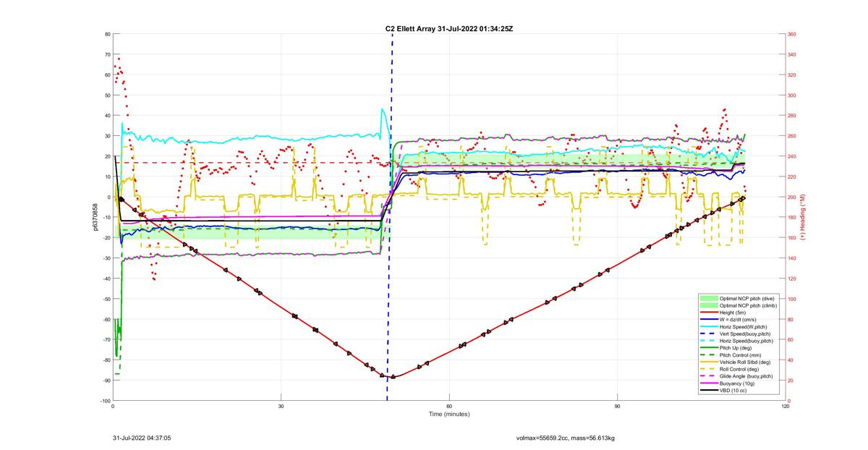Click the right axis tick label '360'
Screen dimensions: 868x450
(x=792, y=34)
